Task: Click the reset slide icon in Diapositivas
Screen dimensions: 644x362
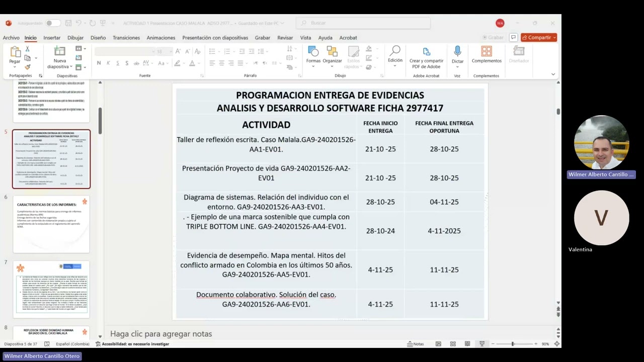Action: [x=78, y=58]
